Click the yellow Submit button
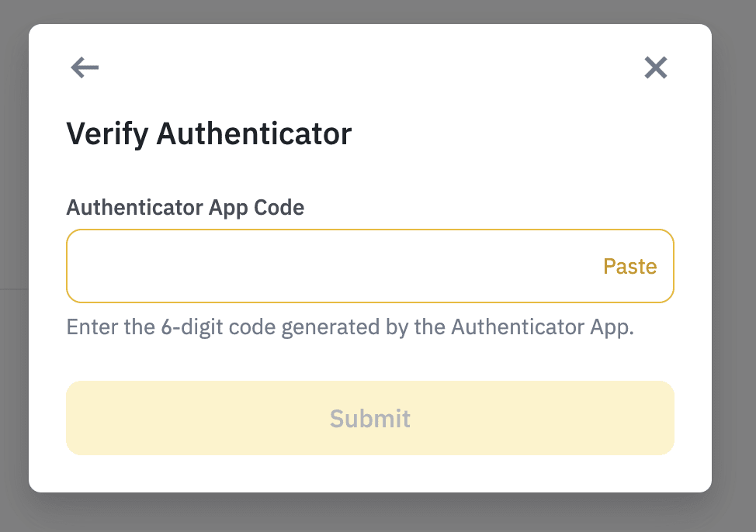Viewport: 756px width, 532px height. (369, 418)
